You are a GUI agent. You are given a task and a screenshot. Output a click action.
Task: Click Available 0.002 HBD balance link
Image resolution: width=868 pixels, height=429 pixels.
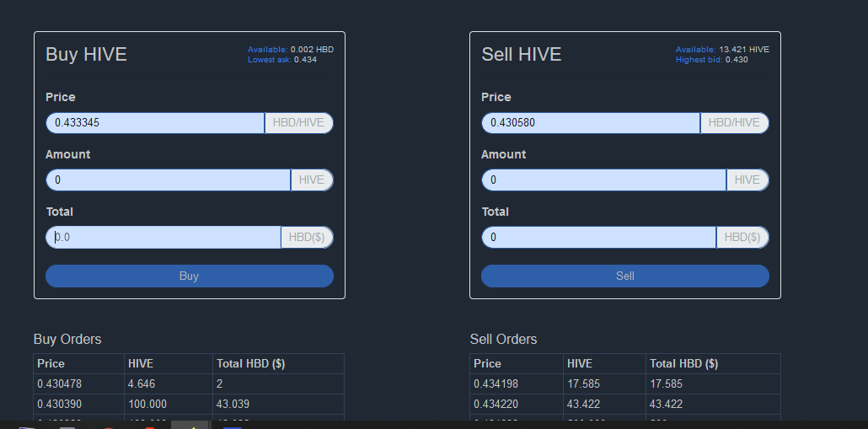tap(291, 49)
